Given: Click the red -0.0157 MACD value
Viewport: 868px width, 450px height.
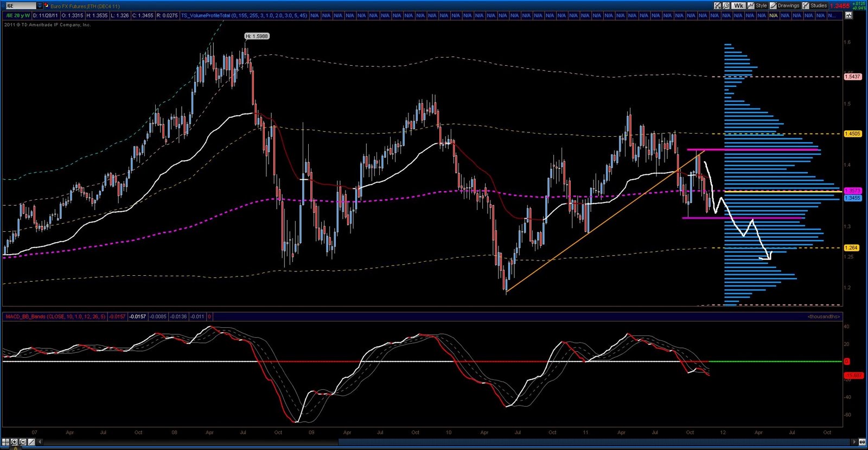Looking at the screenshot, I should coord(117,316).
